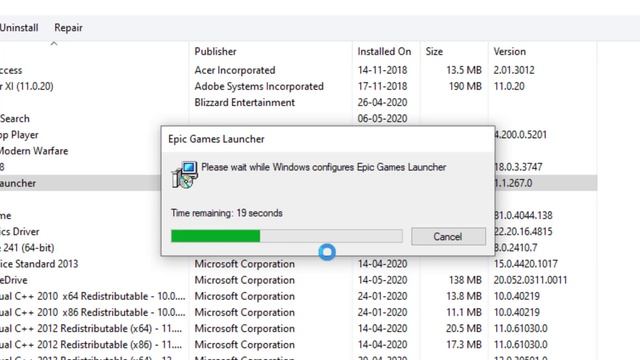
Task: Sort by Publisher column header
Action: 216,51
